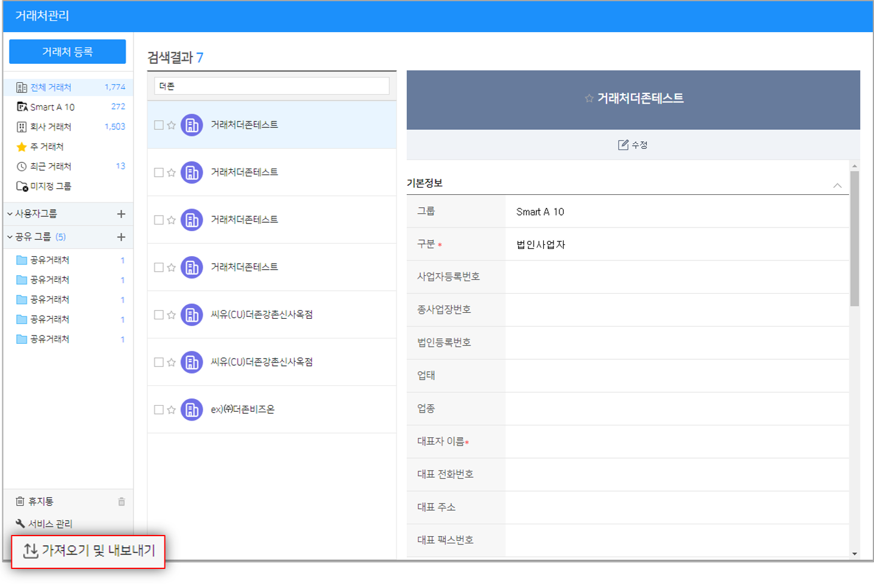This screenshot has width=874, height=588.
Task: Click the star icon in 거래처더존테스트 detail header
Action: [x=589, y=99]
